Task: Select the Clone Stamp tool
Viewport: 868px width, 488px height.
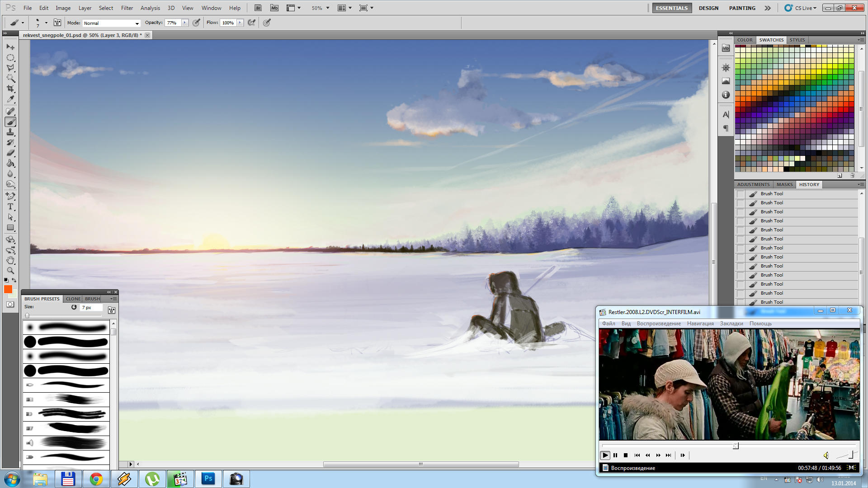Action: click(10, 132)
